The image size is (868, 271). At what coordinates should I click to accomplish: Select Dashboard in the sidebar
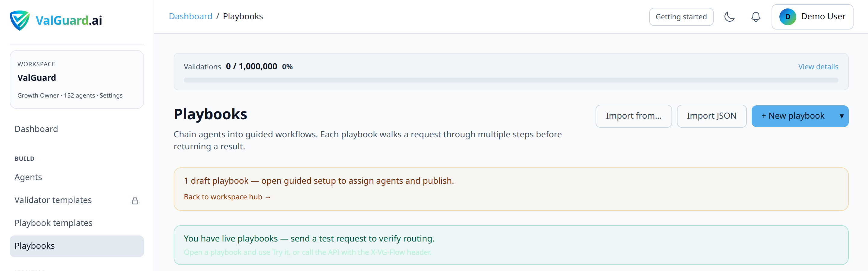[x=77, y=129]
